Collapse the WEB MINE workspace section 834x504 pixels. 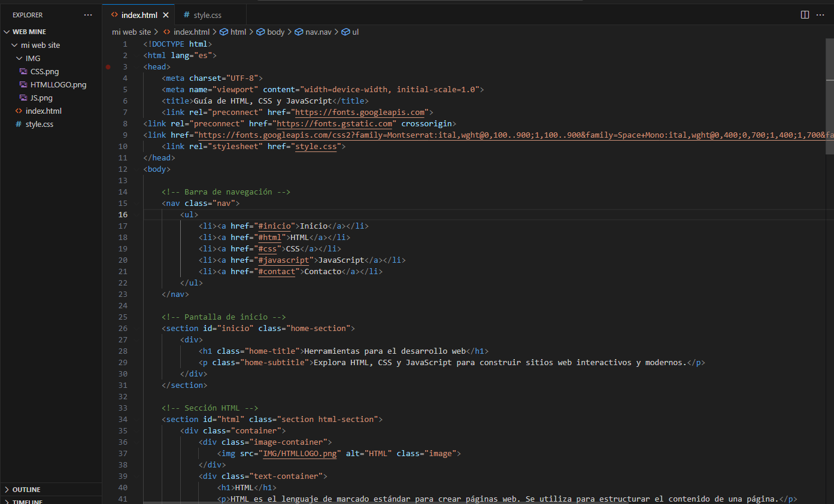tap(7, 32)
